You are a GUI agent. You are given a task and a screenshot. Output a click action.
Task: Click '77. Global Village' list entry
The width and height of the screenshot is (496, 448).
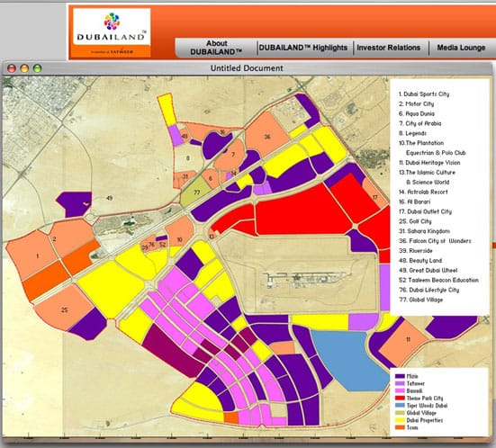pos(420,300)
